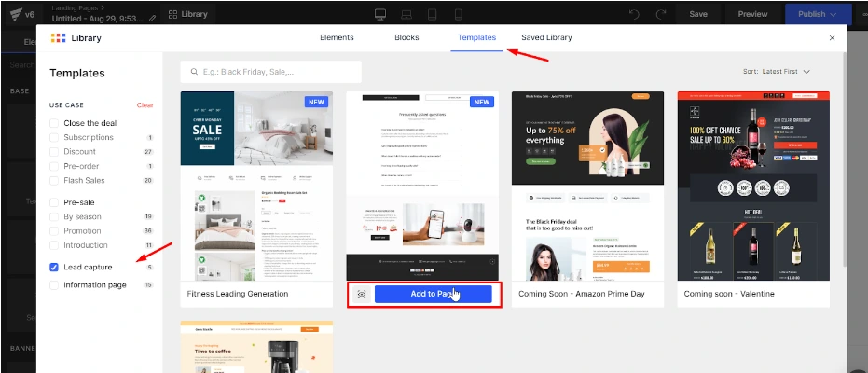The width and height of the screenshot is (868, 373).
Task: Click the template search input field
Action: pos(270,72)
